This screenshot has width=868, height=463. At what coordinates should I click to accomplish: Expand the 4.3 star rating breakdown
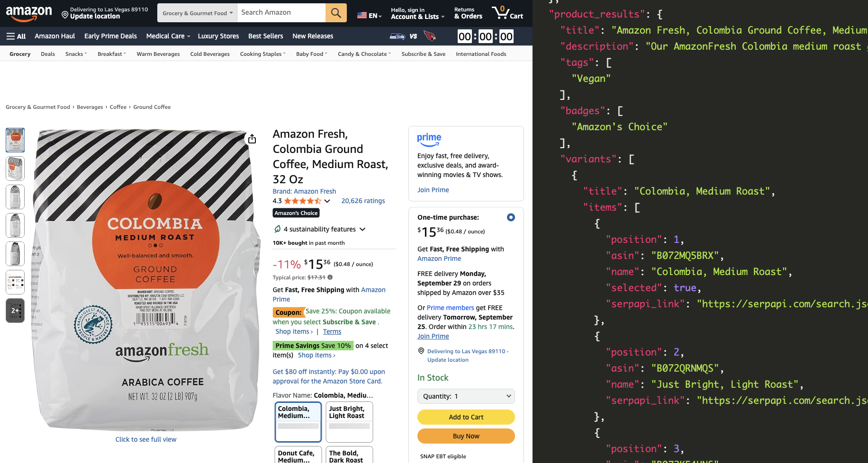pos(326,201)
